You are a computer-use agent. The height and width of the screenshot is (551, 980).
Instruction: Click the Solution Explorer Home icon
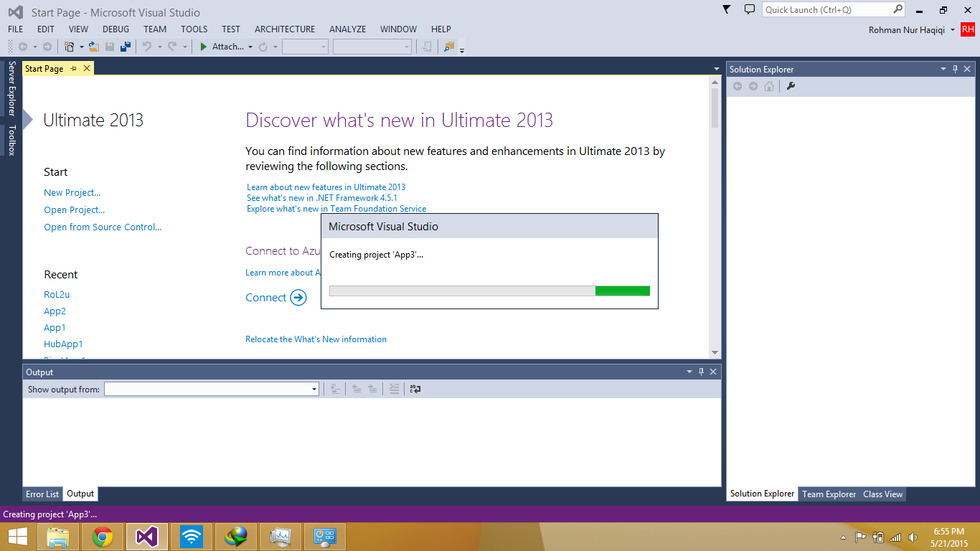pos(769,86)
